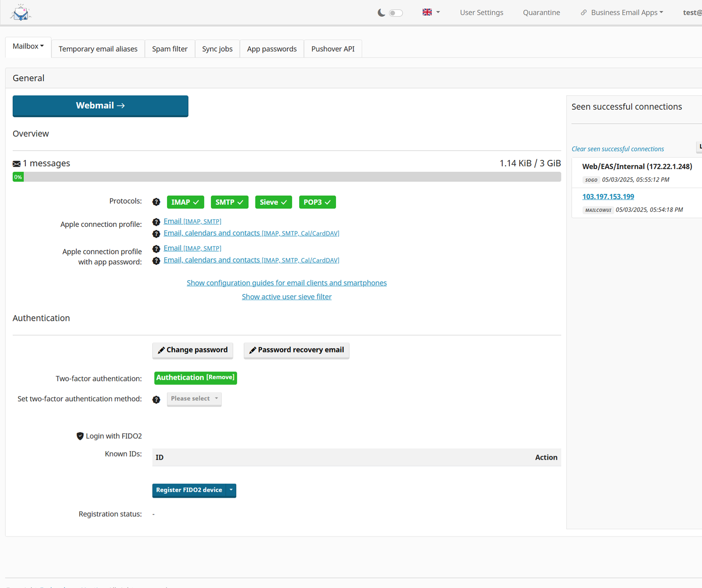Open the language flag dropdown
Image resolution: width=702 pixels, height=588 pixels.
click(431, 12)
